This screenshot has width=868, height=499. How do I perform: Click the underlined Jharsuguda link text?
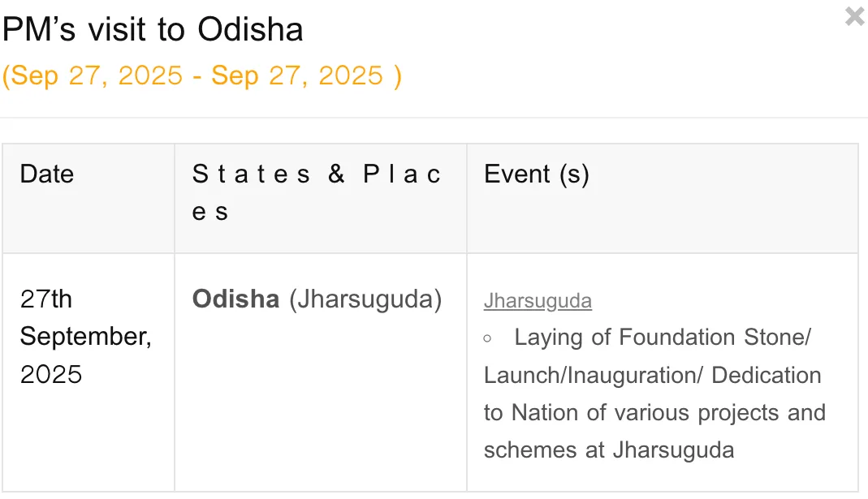538,300
